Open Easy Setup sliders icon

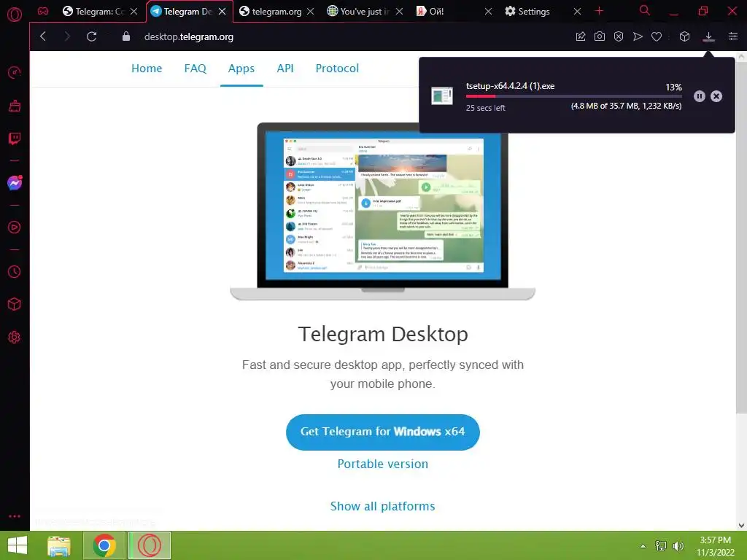click(x=733, y=36)
